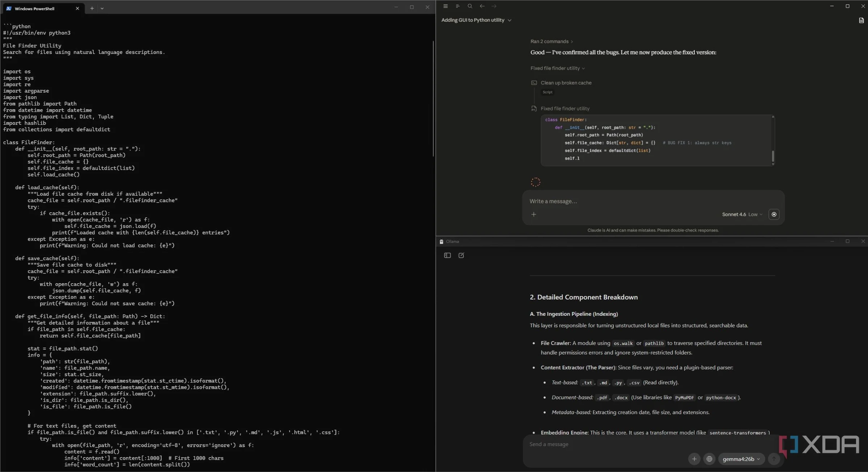The image size is (868, 472).
Task: Click the terminal icon beside Clean up broken cache
Action: [534, 83]
